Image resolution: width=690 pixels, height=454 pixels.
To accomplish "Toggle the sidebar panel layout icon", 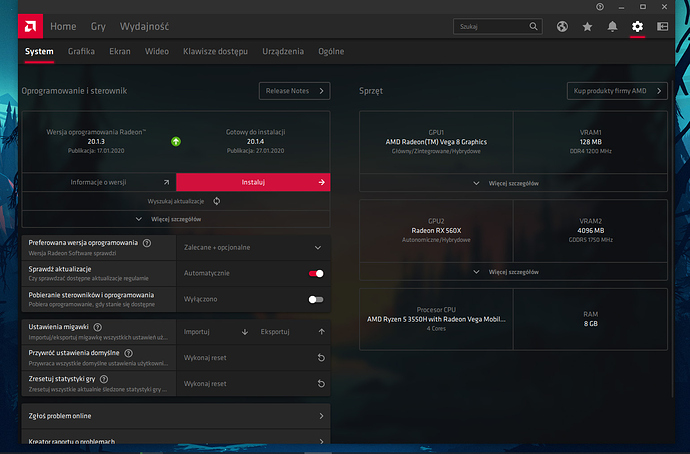I will coord(662,26).
